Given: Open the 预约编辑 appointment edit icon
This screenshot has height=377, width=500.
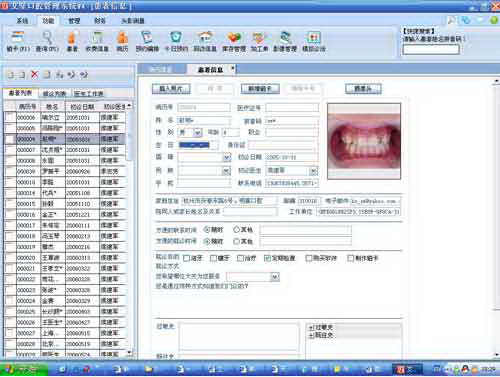Looking at the screenshot, I should [147, 42].
